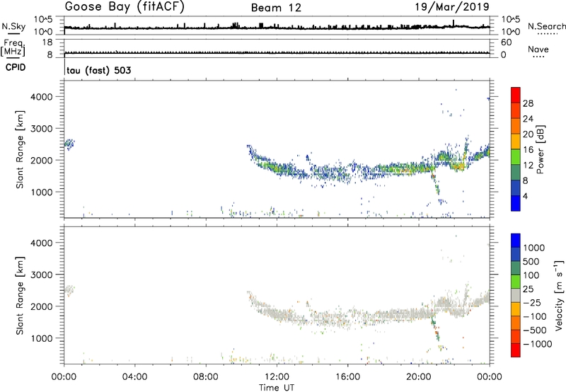Click the '18' frequency axis tick label
Image resolution: width=566 pixels, height=392 pixels.
[47, 42]
